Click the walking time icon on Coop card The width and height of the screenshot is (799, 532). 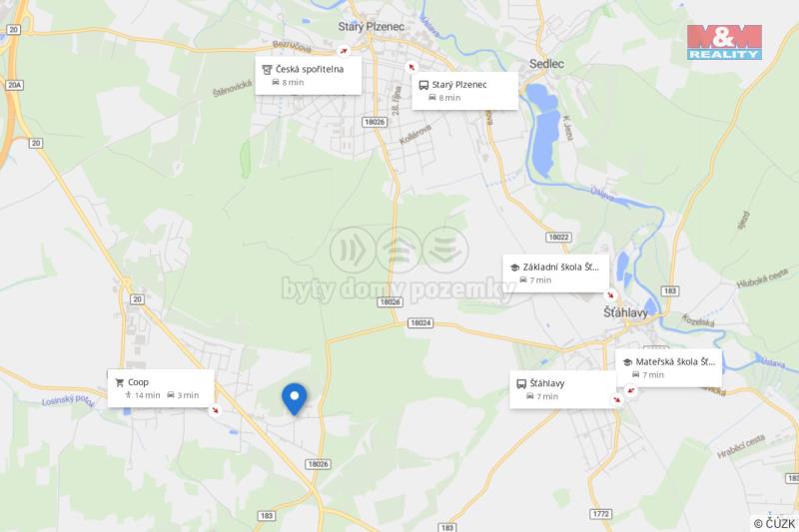(129, 395)
